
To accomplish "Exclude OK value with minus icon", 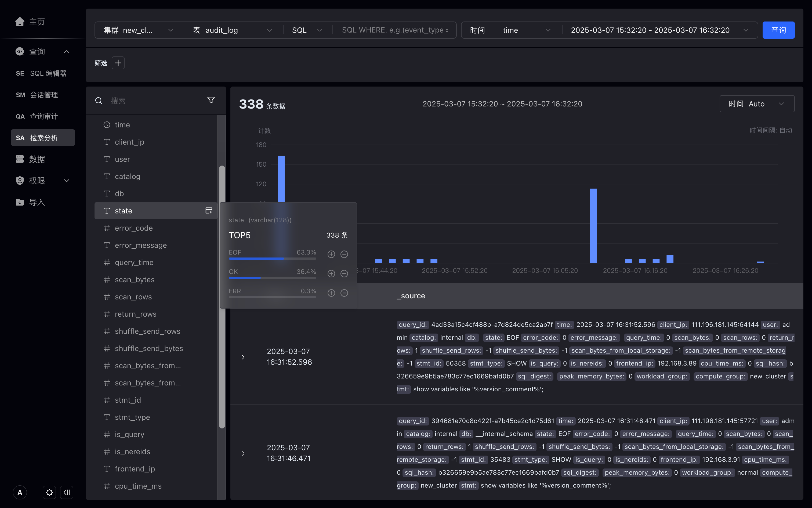I will pos(344,274).
